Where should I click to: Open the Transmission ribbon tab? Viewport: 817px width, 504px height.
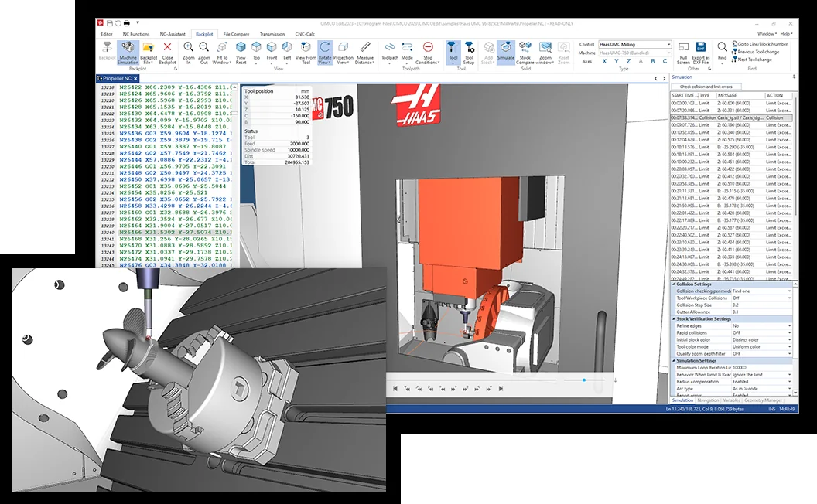pyautogui.click(x=272, y=34)
